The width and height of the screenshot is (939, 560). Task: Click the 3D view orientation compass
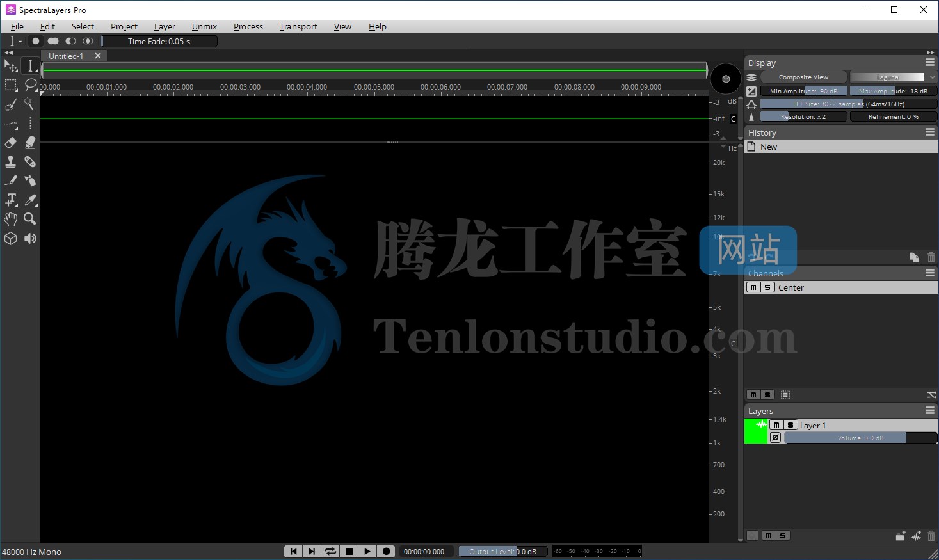coord(726,79)
